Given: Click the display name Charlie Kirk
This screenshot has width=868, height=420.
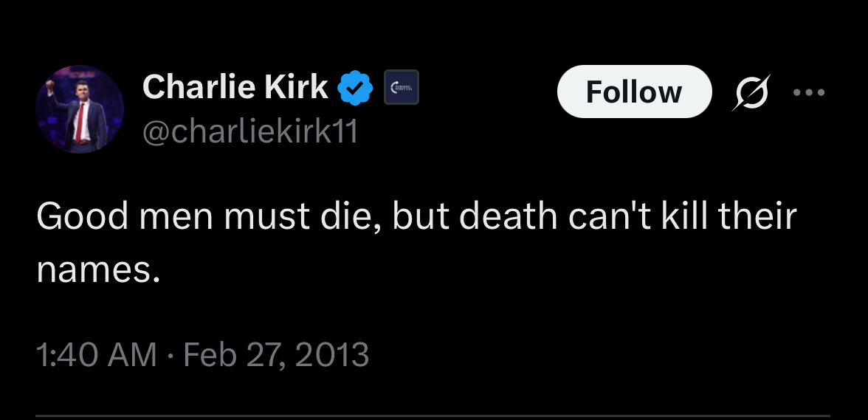Looking at the screenshot, I should (235, 87).
